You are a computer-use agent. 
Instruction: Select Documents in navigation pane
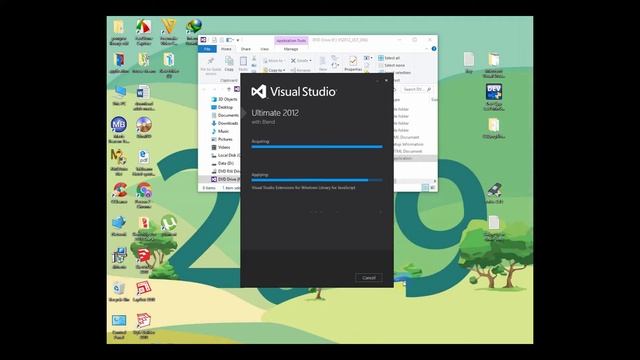pyautogui.click(x=225, y=115)
